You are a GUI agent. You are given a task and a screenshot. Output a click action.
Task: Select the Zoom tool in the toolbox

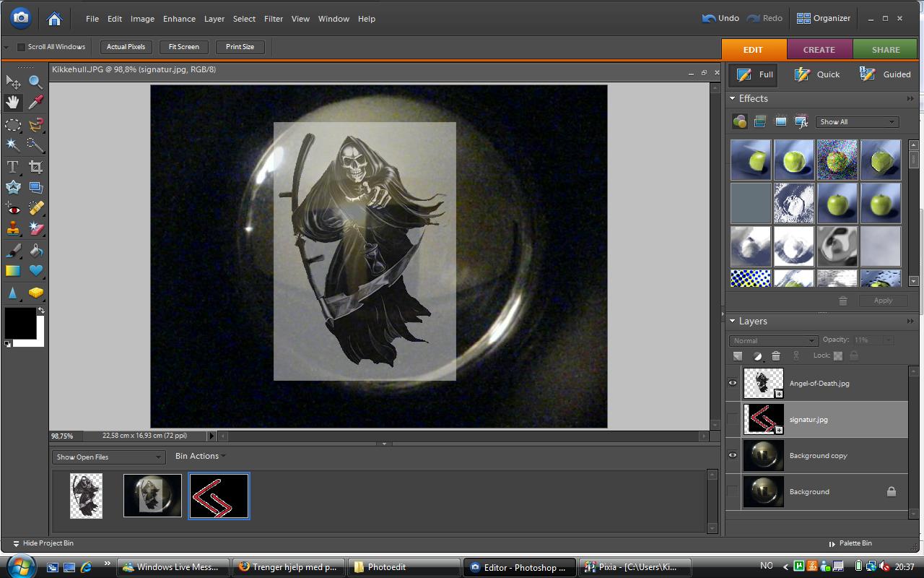35,82
